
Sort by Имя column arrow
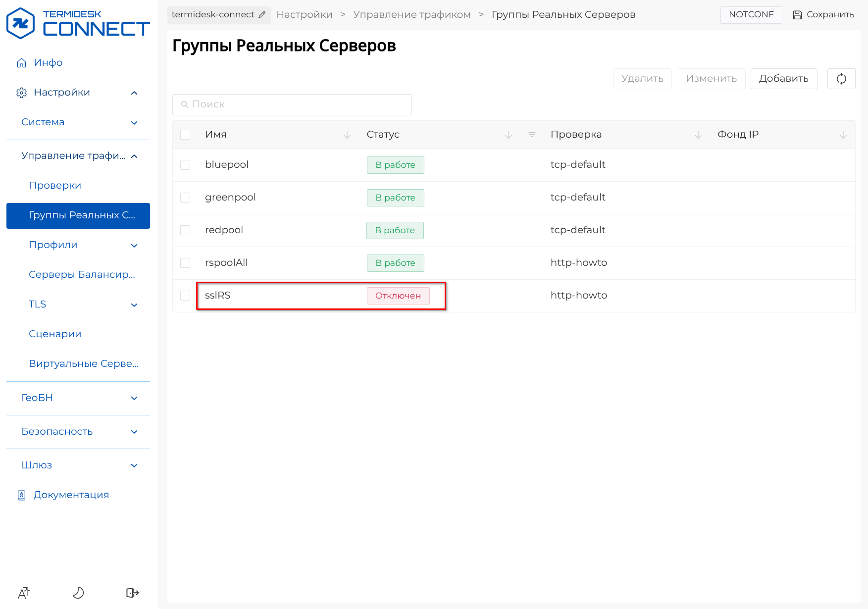(347, 135)
